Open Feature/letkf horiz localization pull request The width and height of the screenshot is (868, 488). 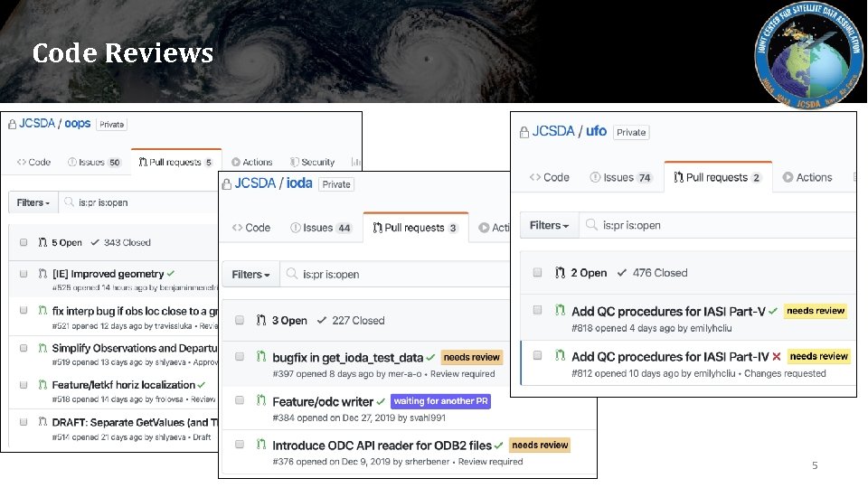point(124,385)
